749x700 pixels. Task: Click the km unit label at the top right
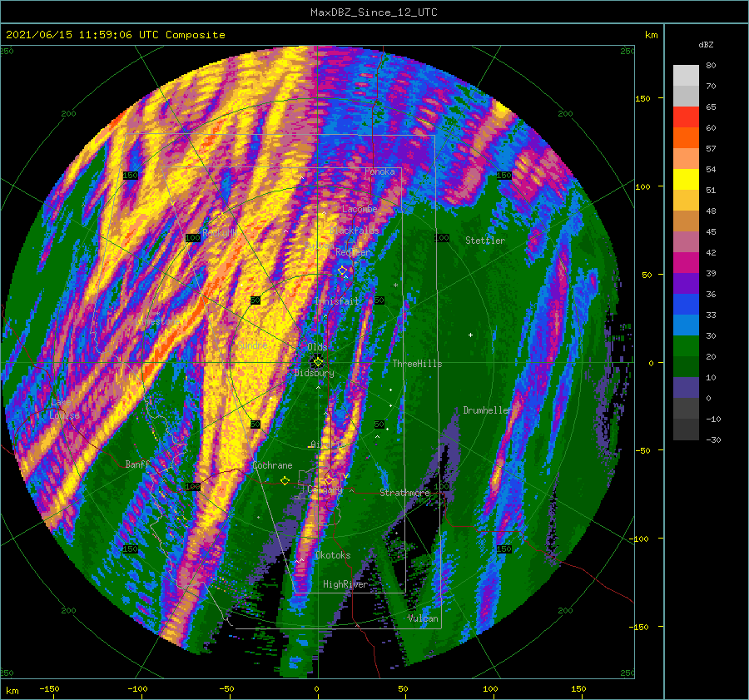pos(651,35)
